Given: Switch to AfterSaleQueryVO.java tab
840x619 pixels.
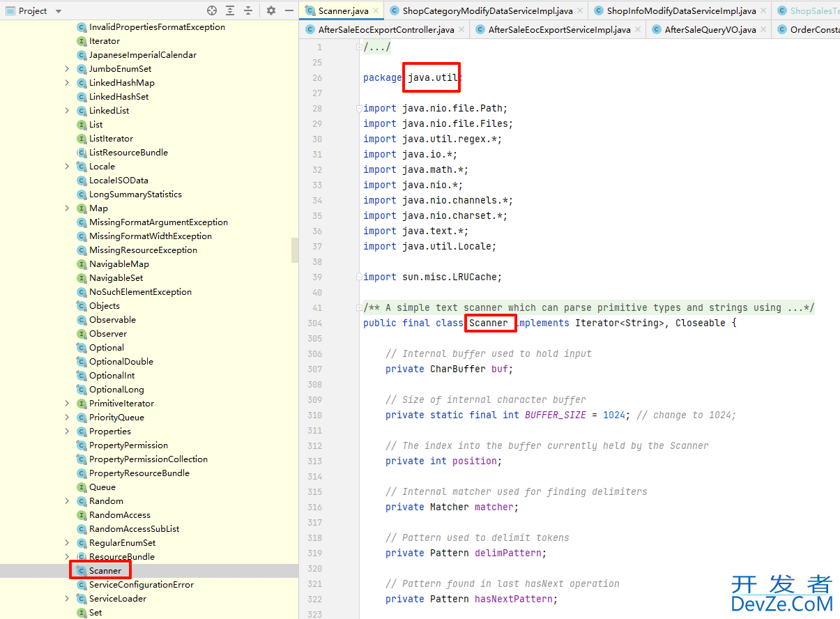Looking at the screenshot, I should 710,29.
